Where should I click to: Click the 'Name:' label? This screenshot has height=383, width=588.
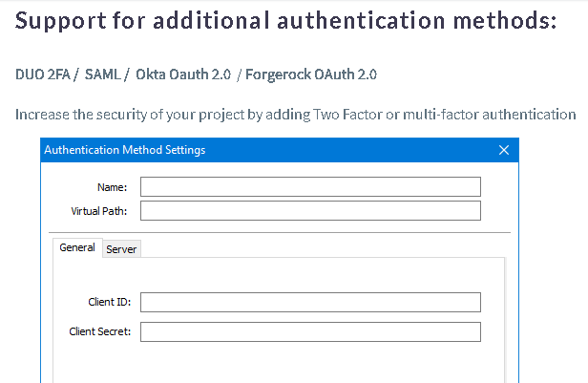click(x=113, y=187)
